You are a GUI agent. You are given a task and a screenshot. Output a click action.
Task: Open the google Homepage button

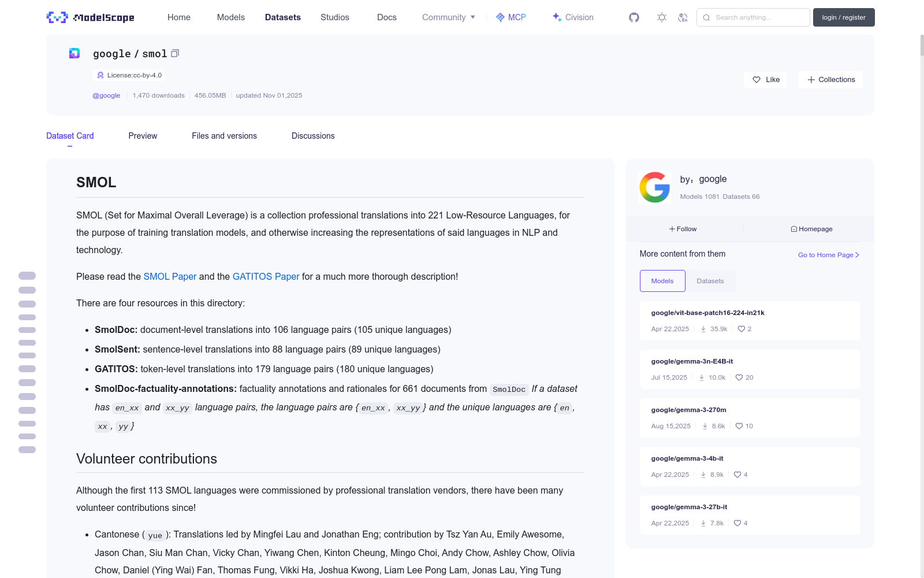click(811, 229)
